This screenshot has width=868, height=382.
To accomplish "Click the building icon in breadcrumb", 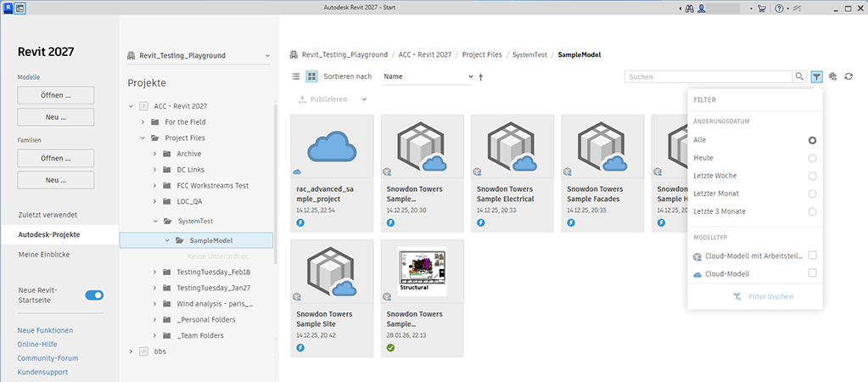I will 294,55.
